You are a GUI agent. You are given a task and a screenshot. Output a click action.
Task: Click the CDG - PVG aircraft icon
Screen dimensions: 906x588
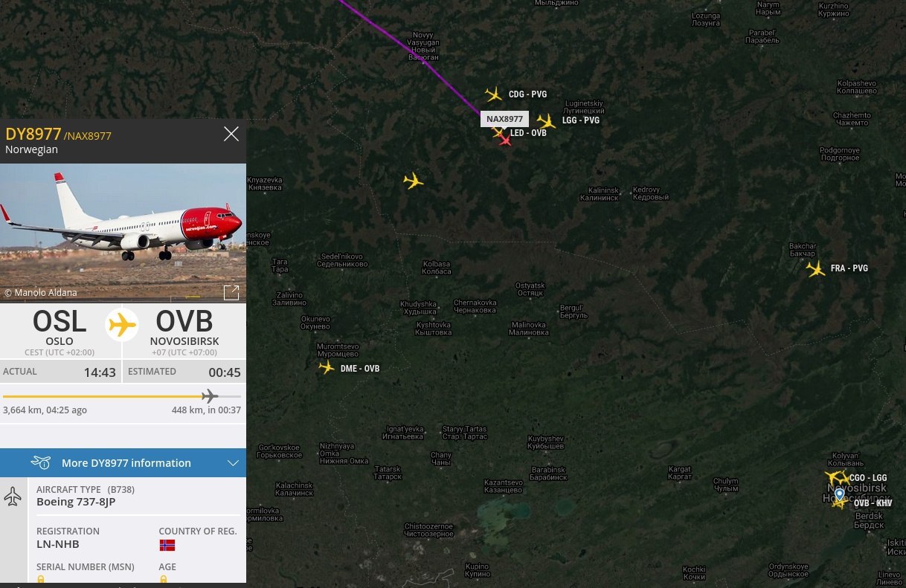(494, 94)
